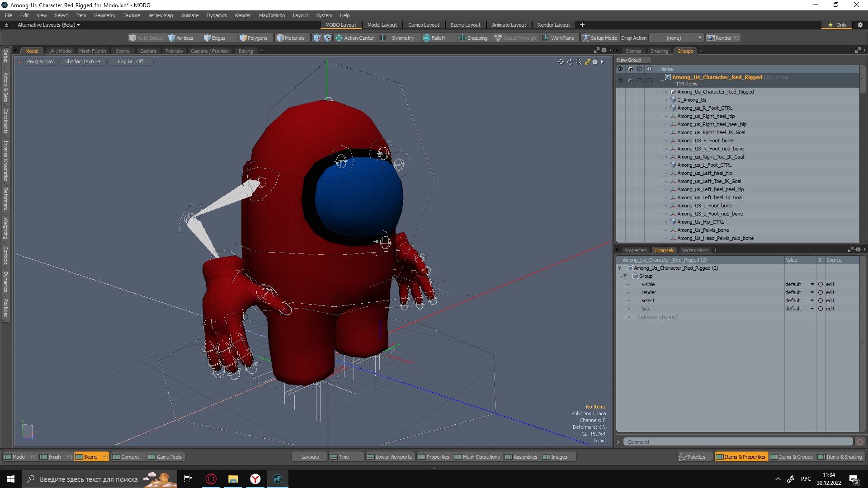Switch to the Shading panel tab
Image resolution: width=868 pixels, height=488 pixels.
click(659, 51)
